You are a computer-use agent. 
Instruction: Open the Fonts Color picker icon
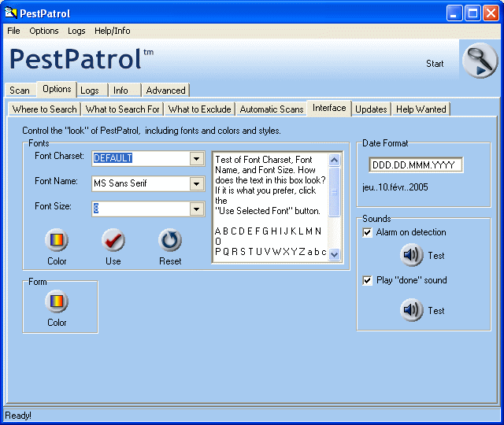(x=57, y=240)
